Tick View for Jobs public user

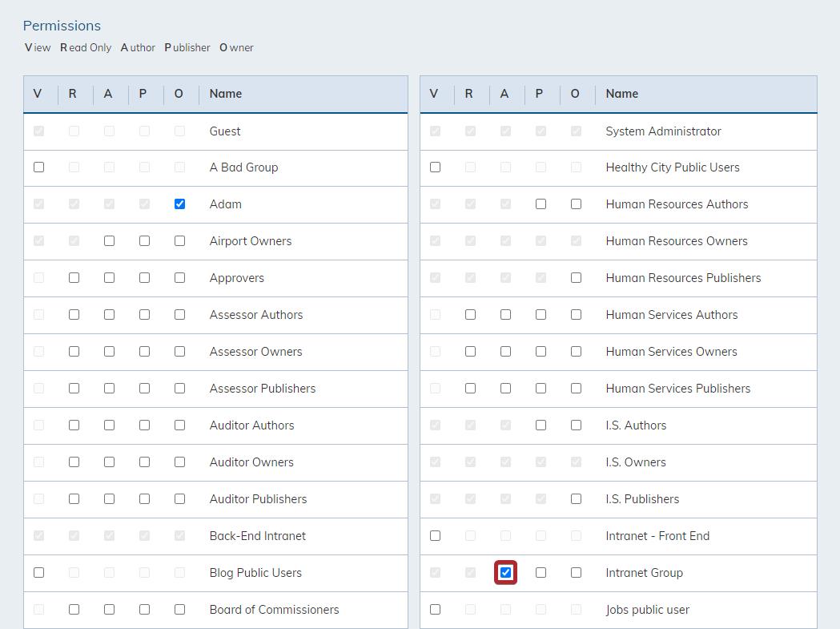tap(435, 610)
